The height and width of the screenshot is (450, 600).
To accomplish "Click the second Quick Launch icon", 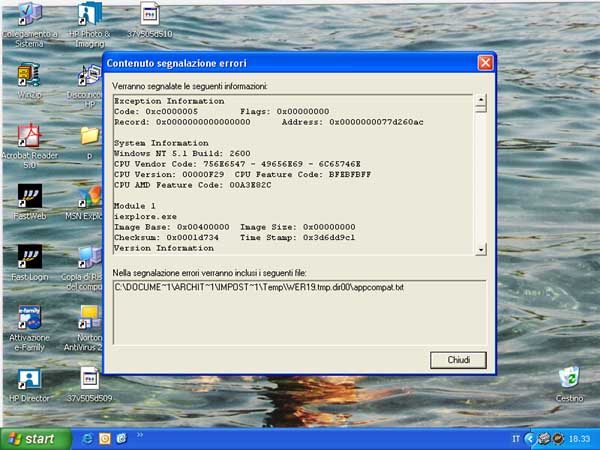I will tap(104, 439).
